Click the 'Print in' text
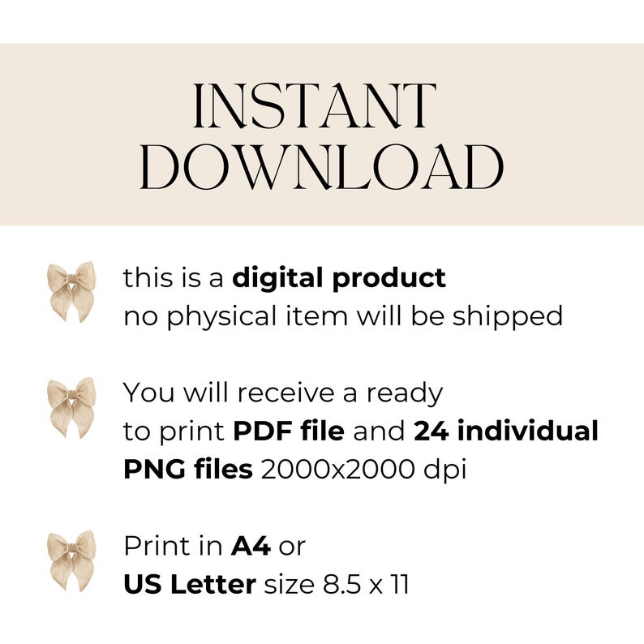 (x=173, y=546)
